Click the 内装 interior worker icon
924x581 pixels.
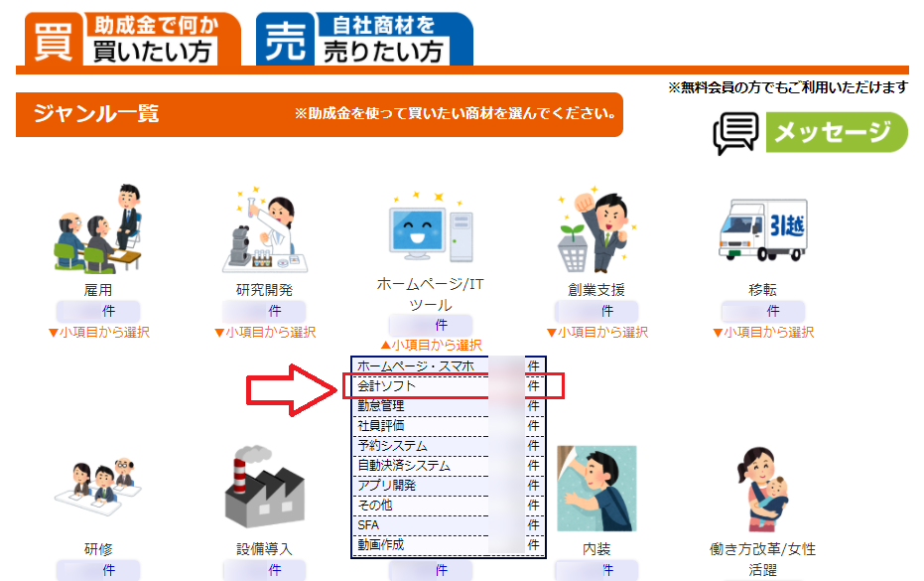coord(595,488)
